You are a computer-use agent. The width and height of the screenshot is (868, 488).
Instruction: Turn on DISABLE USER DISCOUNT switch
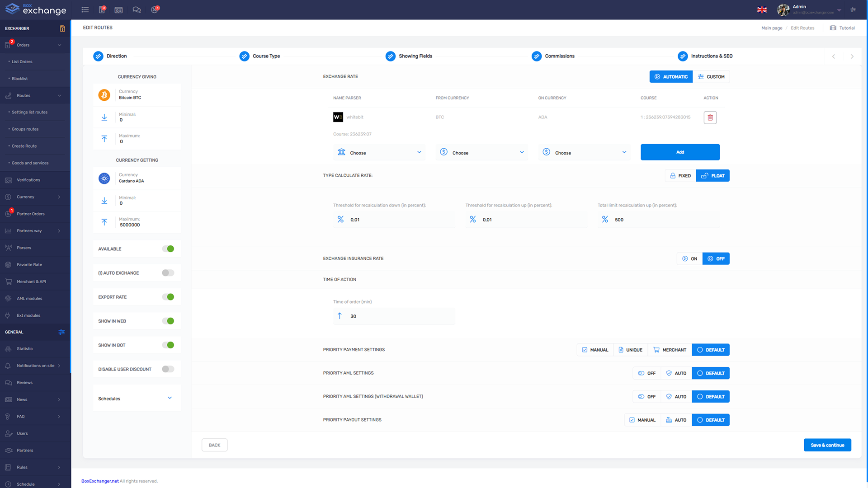[167, 369]
